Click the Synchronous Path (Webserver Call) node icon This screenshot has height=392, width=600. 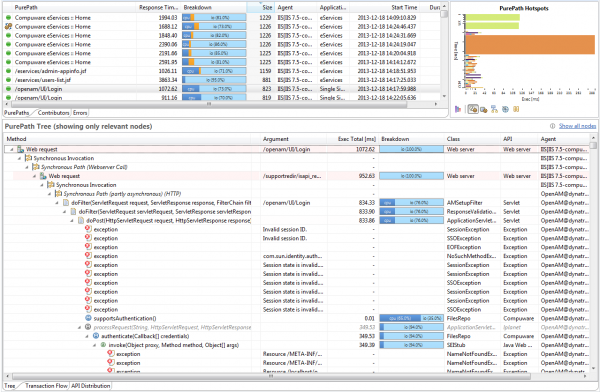pyautogui.click(x=36, y=167)
